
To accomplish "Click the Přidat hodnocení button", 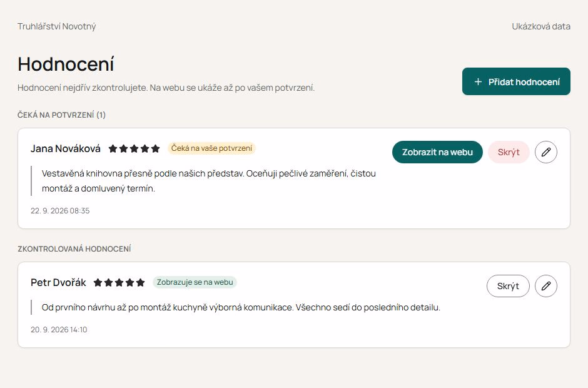I will tap(516, 81).
